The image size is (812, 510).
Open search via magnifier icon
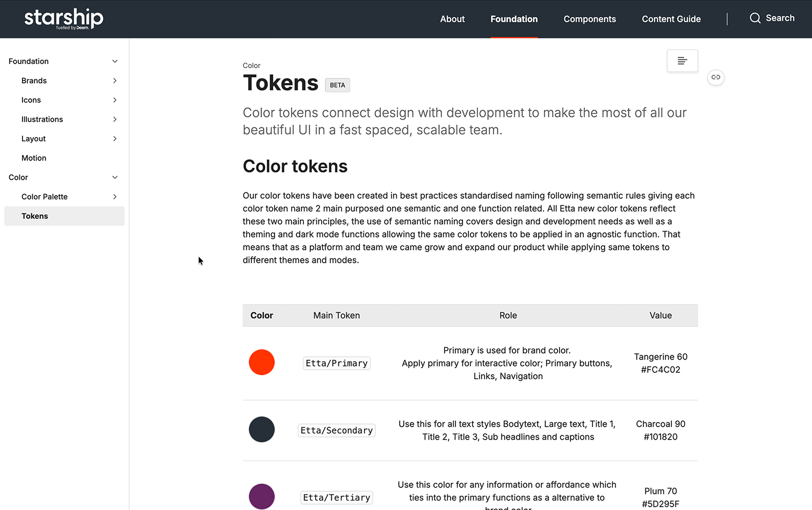755,18
